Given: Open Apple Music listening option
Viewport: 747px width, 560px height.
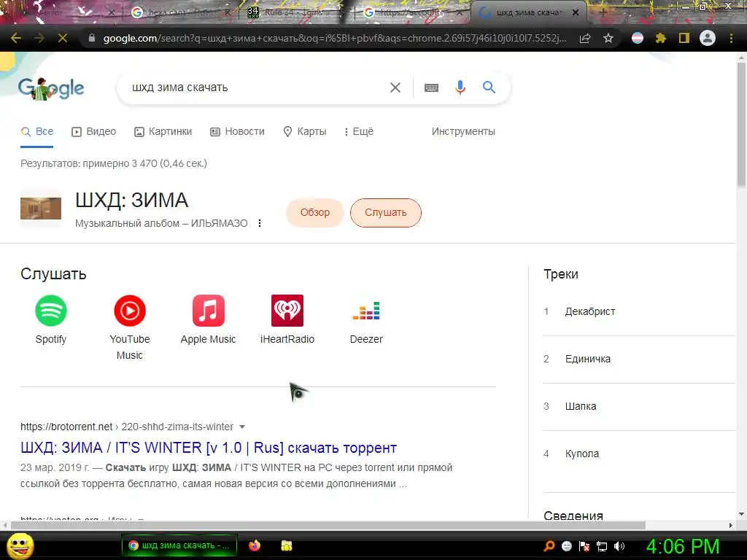Looking at the screenshot, I should [x=208, y=319].
